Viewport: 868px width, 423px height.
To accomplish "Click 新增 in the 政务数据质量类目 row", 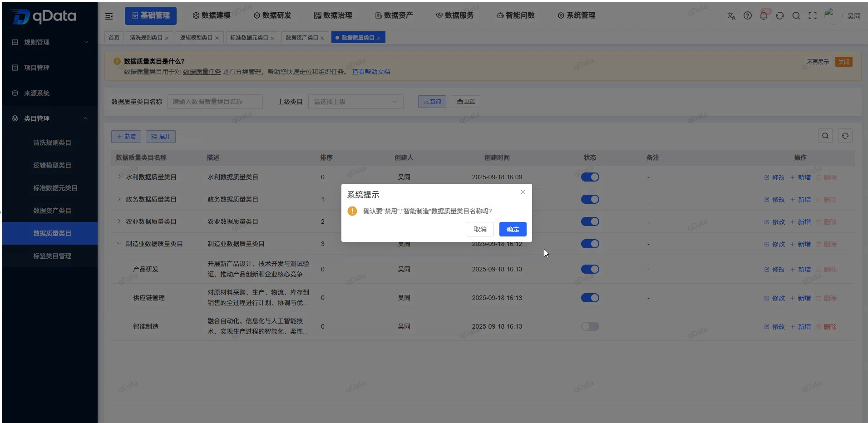I will click(x=800, y=200).
